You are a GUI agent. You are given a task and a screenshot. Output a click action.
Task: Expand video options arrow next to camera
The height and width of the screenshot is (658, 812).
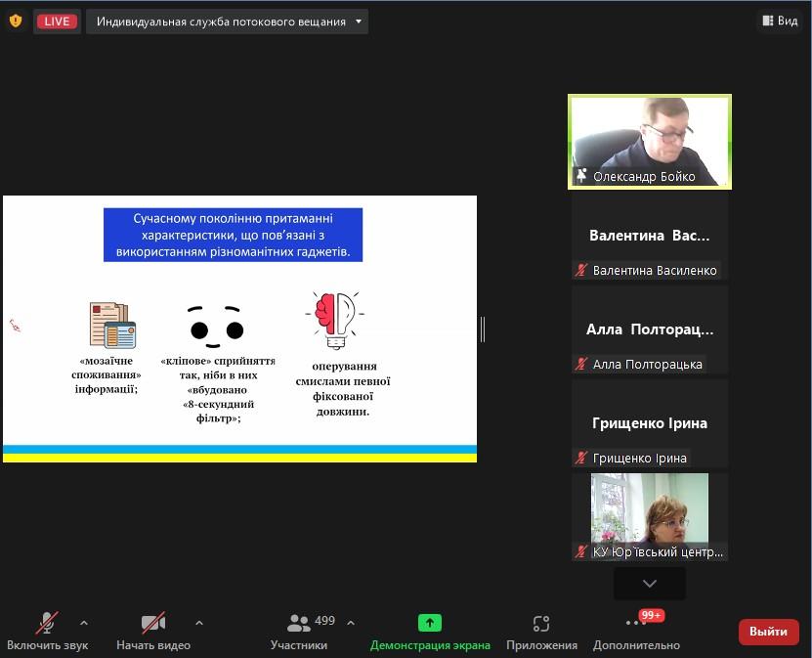pyautogui.click(x=199, y=623)
